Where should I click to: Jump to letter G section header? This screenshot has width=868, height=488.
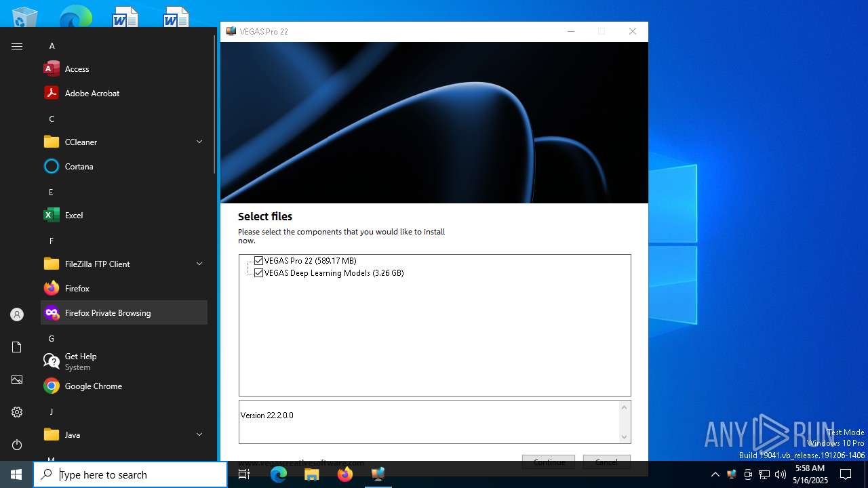52,339
